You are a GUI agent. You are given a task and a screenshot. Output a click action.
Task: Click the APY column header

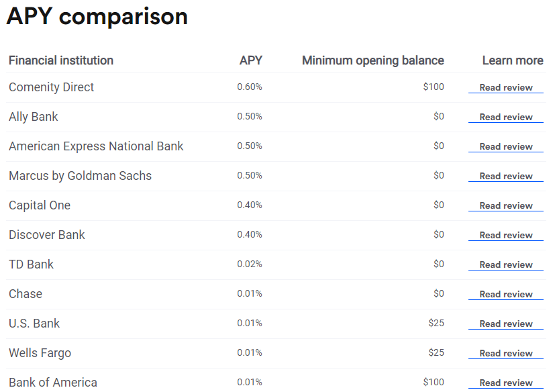[x=250, y=60]
